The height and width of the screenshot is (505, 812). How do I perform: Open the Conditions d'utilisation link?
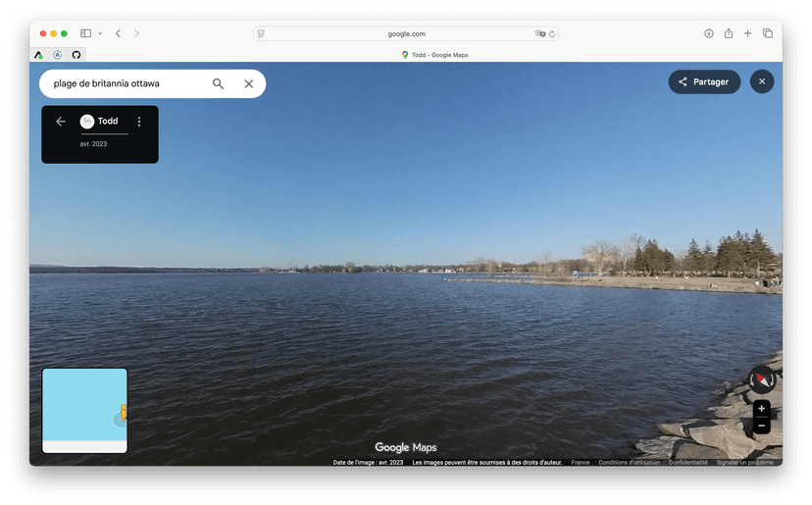pos(629,463)
